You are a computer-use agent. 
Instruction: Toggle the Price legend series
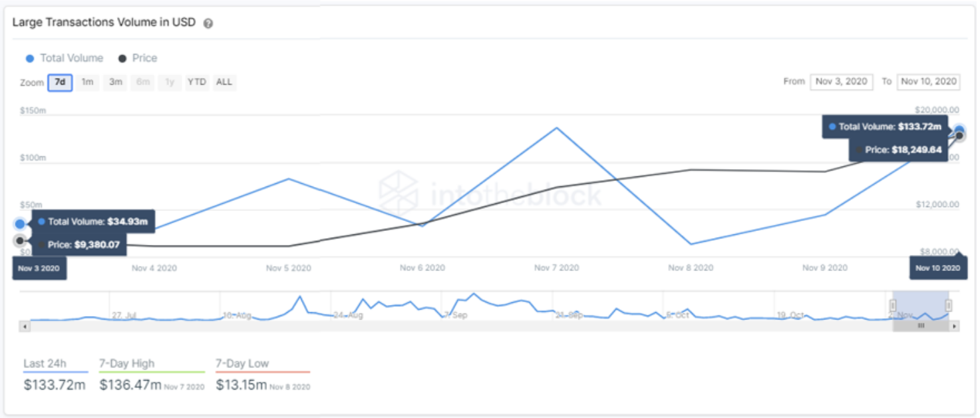click(138, 58)
